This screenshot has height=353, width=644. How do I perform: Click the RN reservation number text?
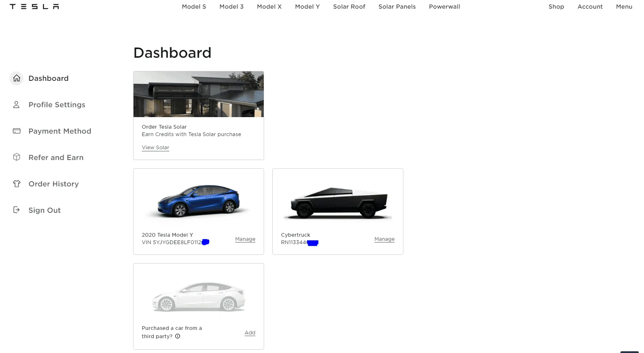[x=300, y=242]
